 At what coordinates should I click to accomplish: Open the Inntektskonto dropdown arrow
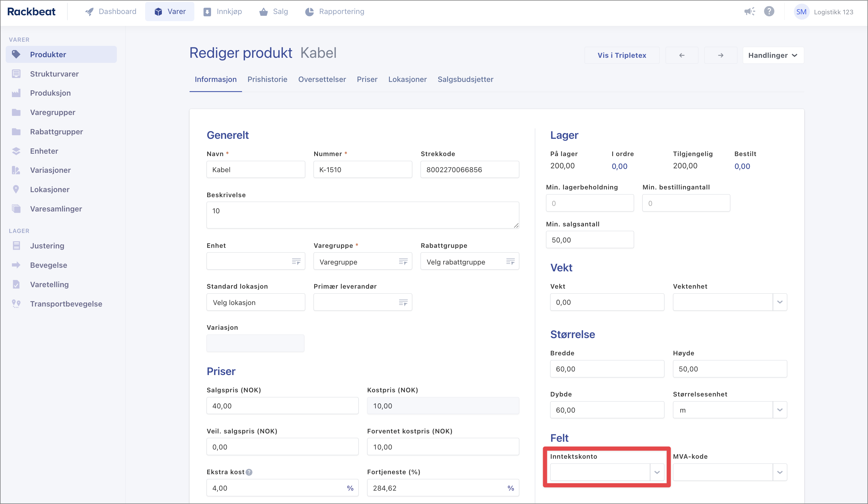tap(657, 472)
